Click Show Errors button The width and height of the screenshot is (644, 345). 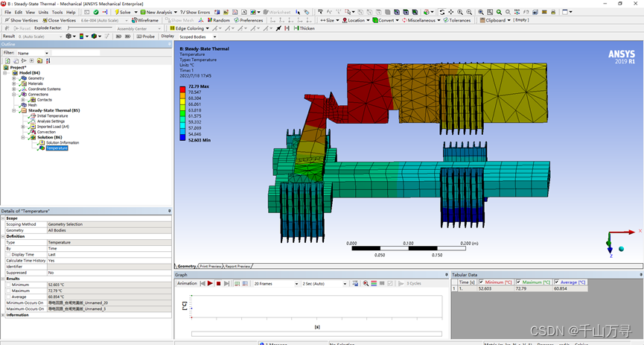point(194,12)
